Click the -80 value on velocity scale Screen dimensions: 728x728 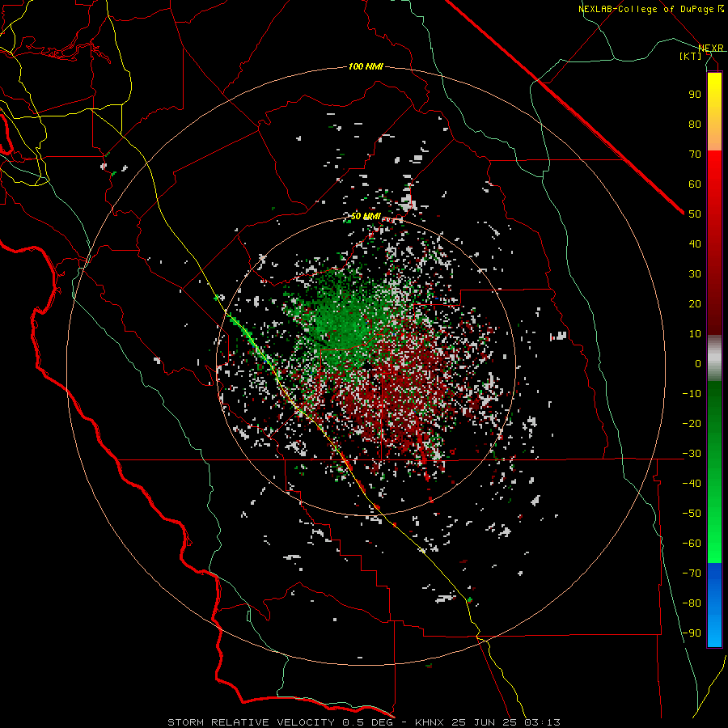(692, 603)
